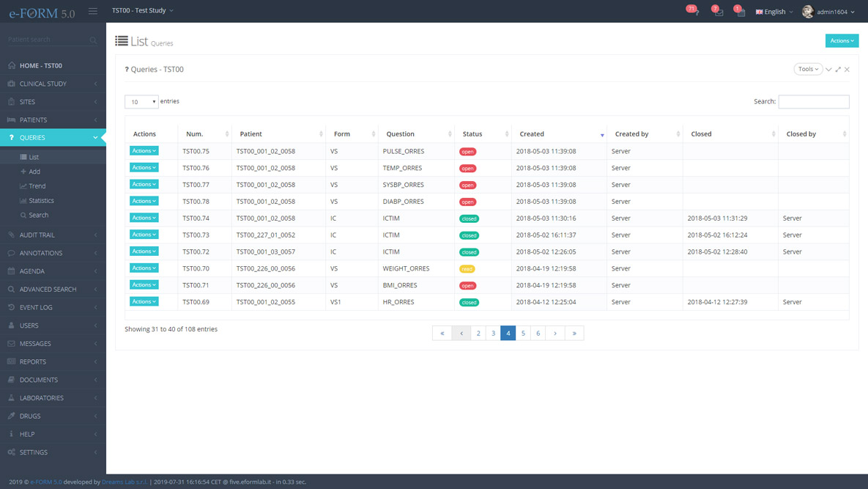The image size is (868, 489).
Task: Click the admin1604 user avatar
Action: click(808, 12)
